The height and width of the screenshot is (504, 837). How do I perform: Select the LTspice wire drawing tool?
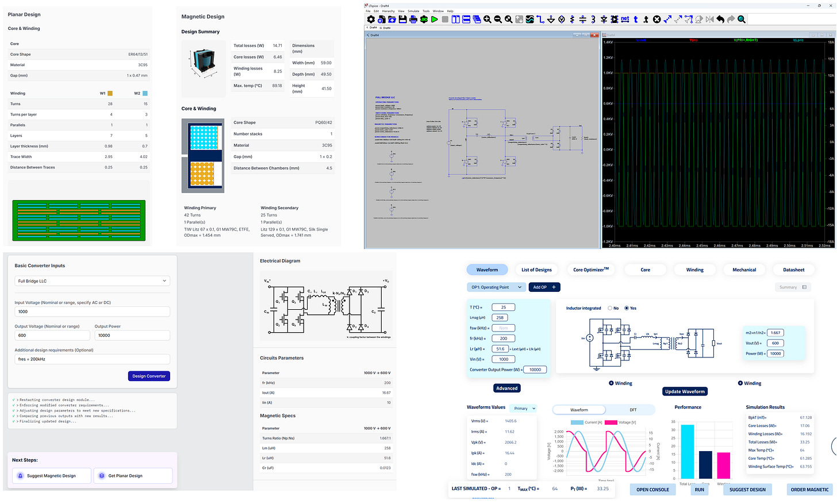tap(540, 20)
